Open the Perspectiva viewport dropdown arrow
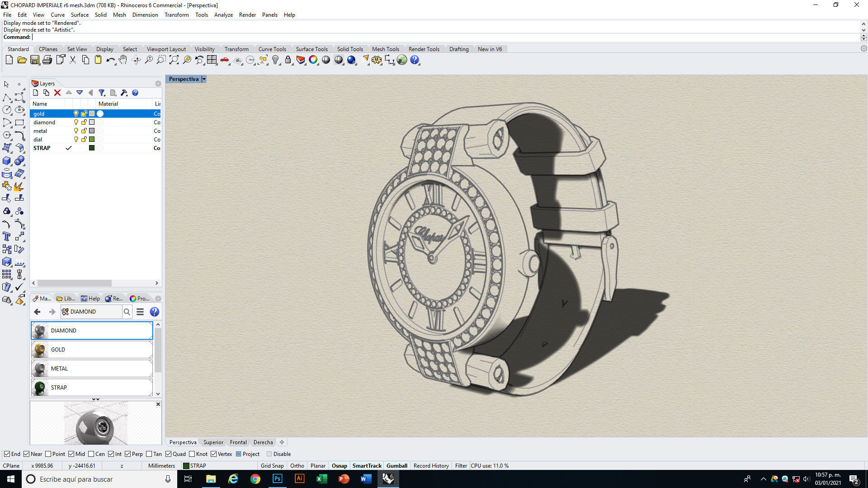Viewport: 868px width, 488px height. click(x=204, y=79)
